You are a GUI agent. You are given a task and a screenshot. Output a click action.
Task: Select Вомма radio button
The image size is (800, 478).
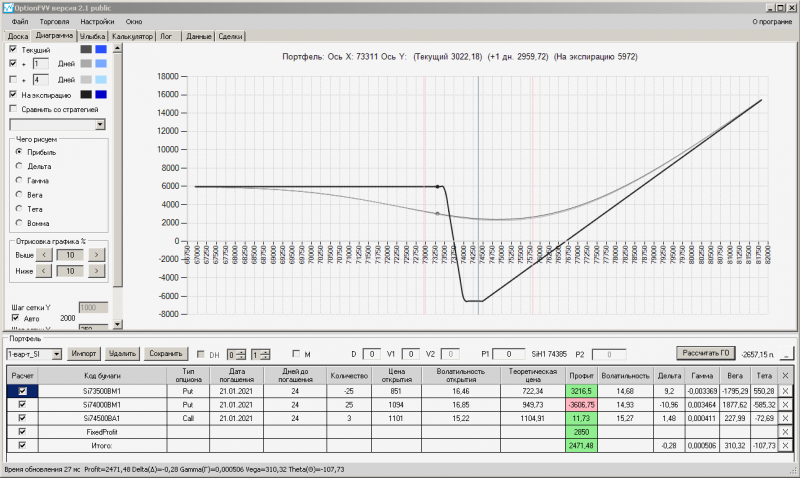pyautogui.click(x=19, y=223)
